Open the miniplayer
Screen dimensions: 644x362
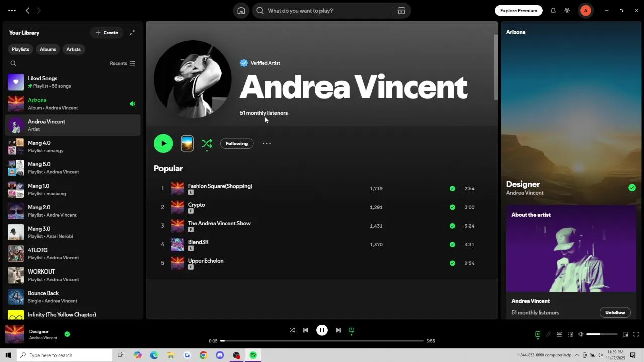point(625,334)
